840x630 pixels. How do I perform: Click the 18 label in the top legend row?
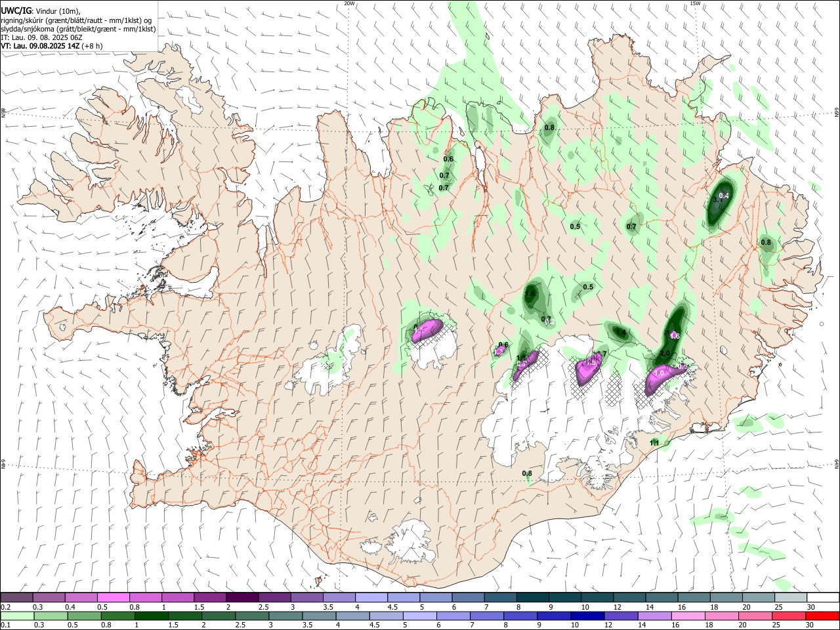coord(713,607)
